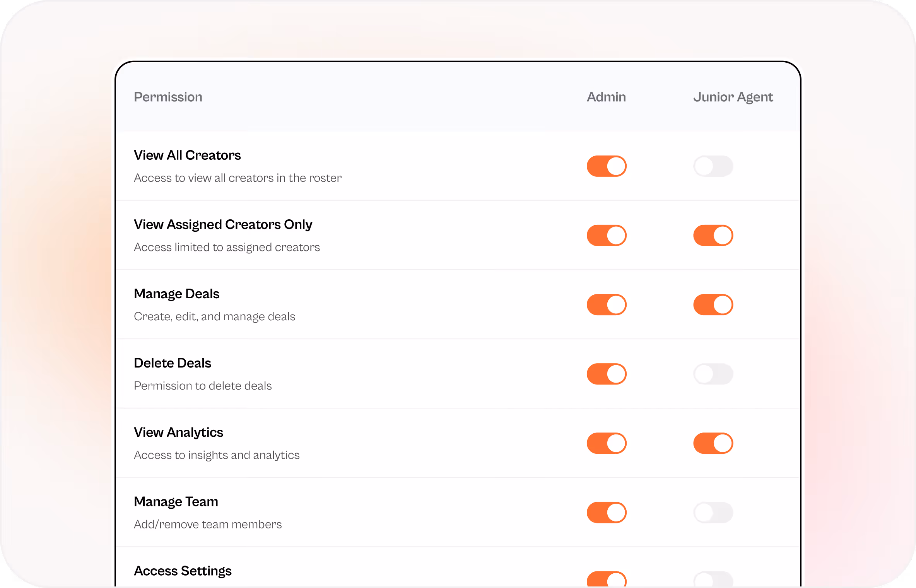The image size is (916, 588).
Task: Select the View All Creators row title
Action: 187,155
